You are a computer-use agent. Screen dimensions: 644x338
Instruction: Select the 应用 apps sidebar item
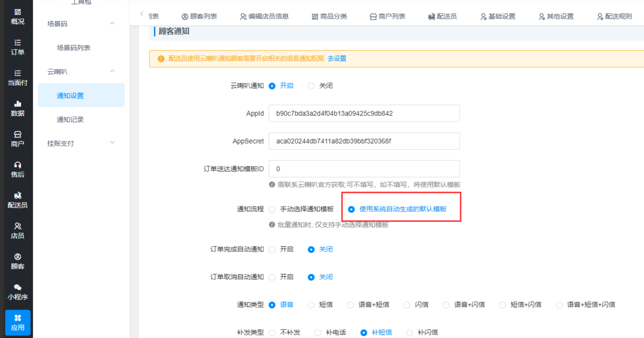(x=17, y=323)
